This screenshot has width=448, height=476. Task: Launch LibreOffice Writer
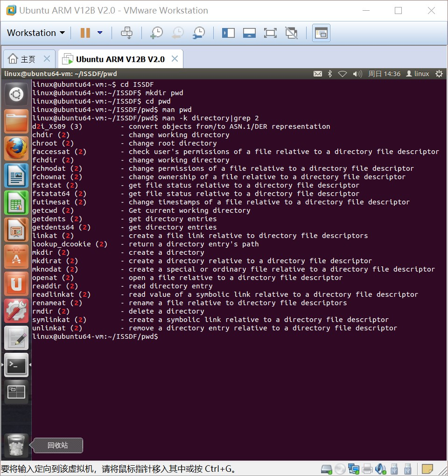(x=16, y=175)
